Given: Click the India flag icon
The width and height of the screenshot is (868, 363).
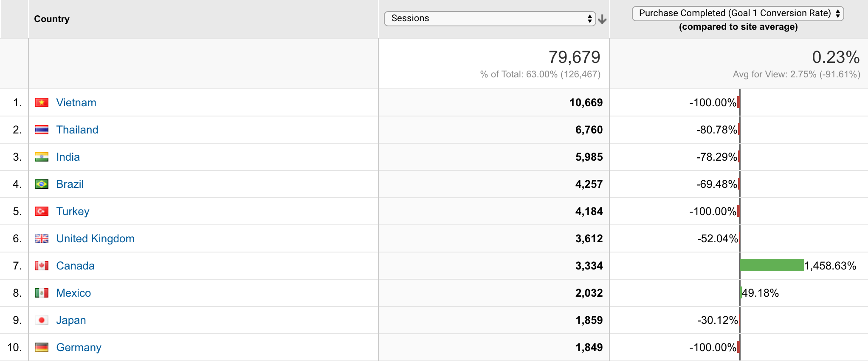Looking at the screenshot, I should coord(42,157).
